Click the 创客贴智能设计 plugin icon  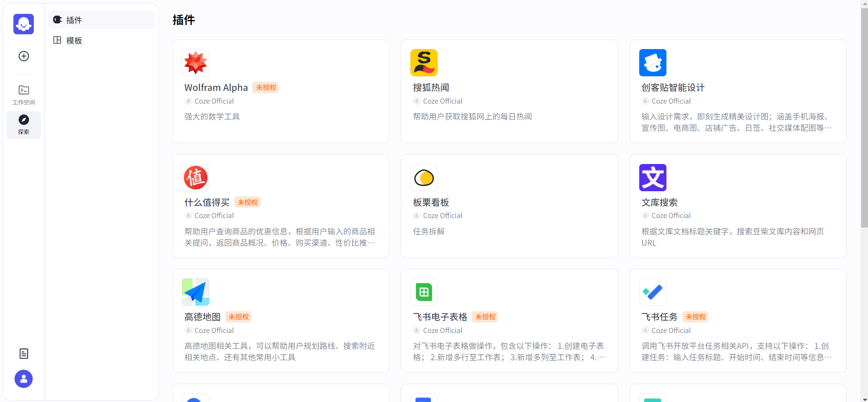pyautogui.click(x=653, y=63)
